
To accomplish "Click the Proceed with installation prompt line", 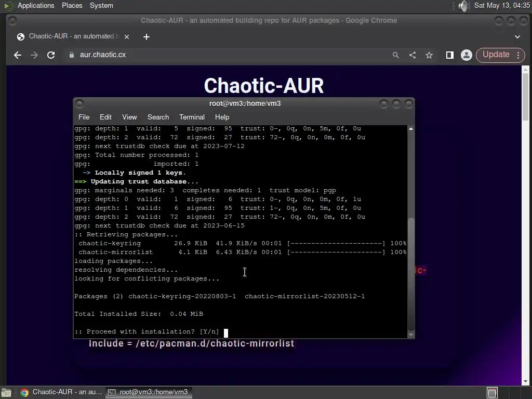I will pos(147,331).
